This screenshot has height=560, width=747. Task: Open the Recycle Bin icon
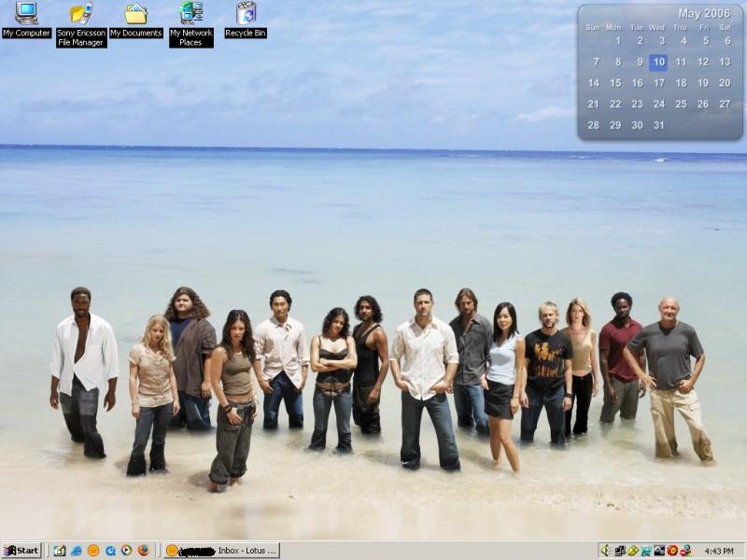pos(246,20)
